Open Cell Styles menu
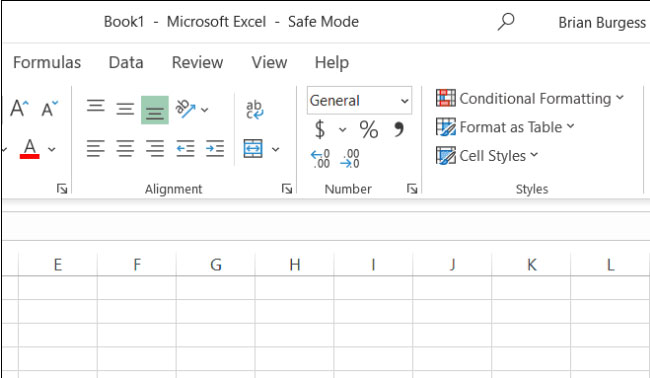The width and height of the screenshot is (650, 378). [487, 155]
